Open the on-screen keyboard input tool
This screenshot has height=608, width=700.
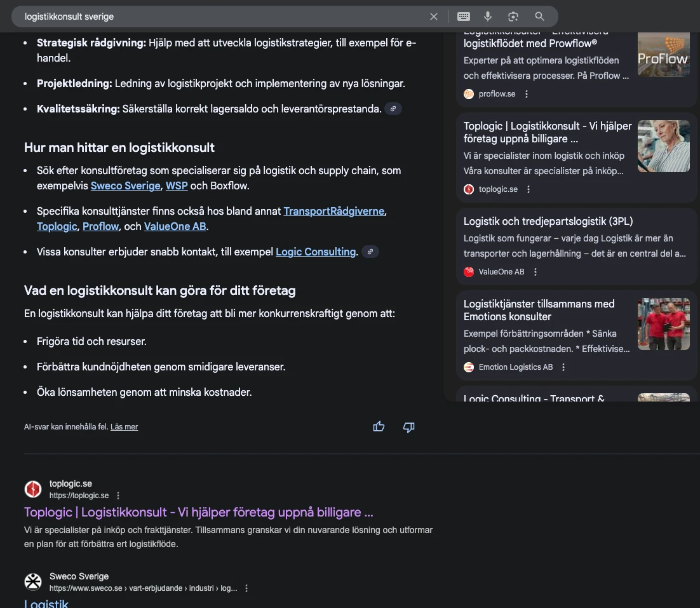[x=463, y=17]
